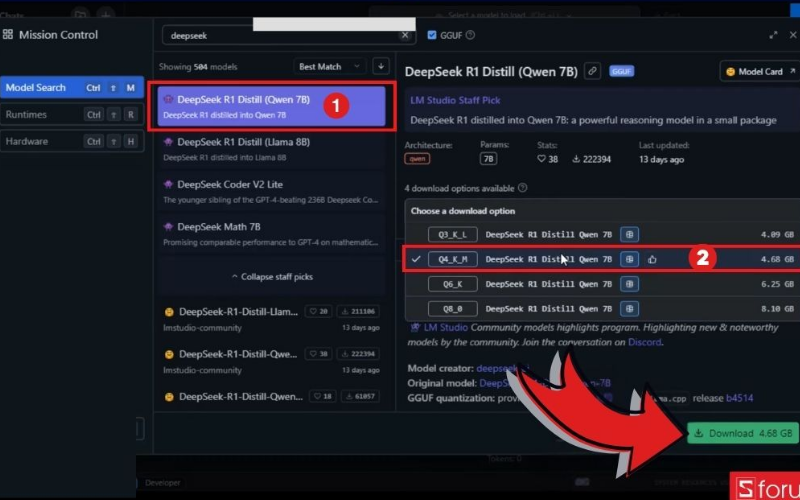Click the '13 days ago' last updated value
800x500 pixels.
point(661,159)
